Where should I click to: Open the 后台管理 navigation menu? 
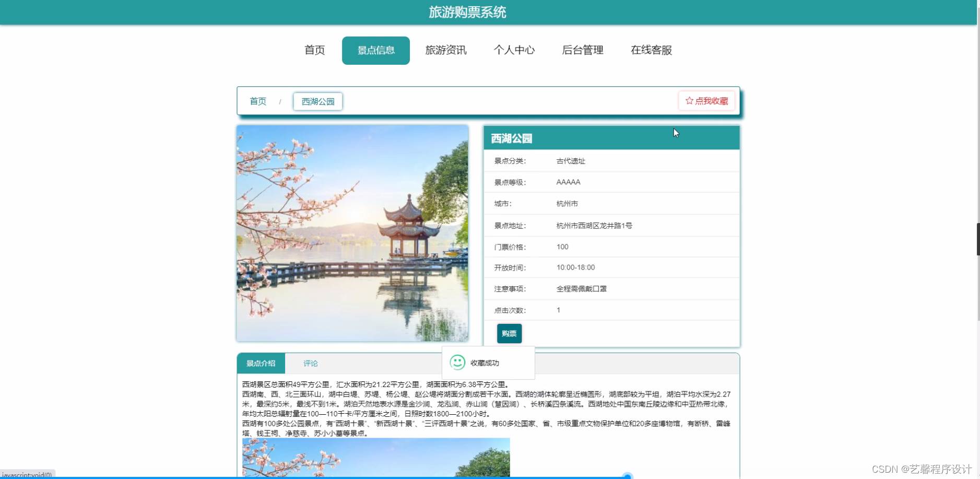click(583, 50)
